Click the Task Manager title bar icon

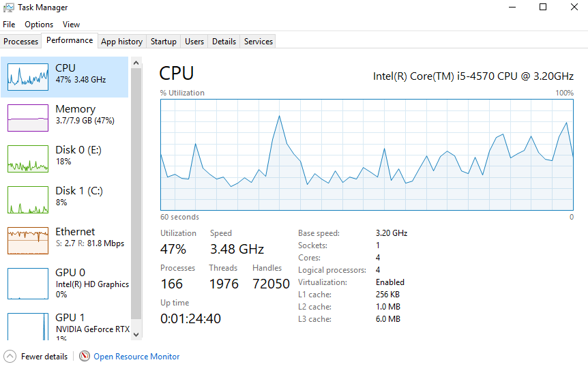click(x=8, y=8)
